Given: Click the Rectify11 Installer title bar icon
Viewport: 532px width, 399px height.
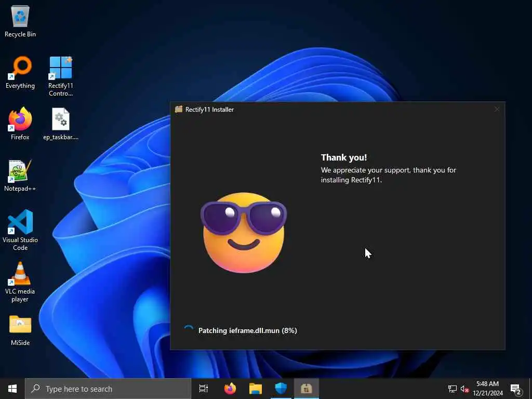Looking at the screenshot, I should click(x=179, y=109).
